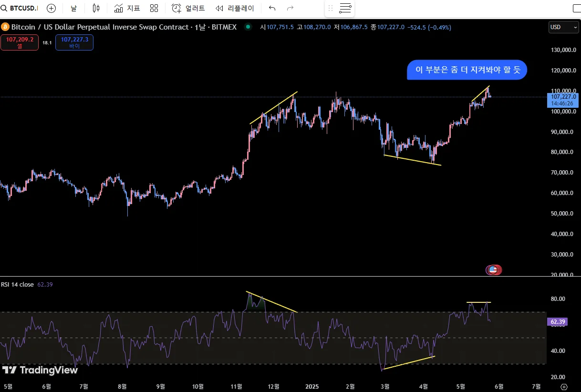Click the blue 107,227.3 buy button
581x392 pixels.
tap(74, 42)
